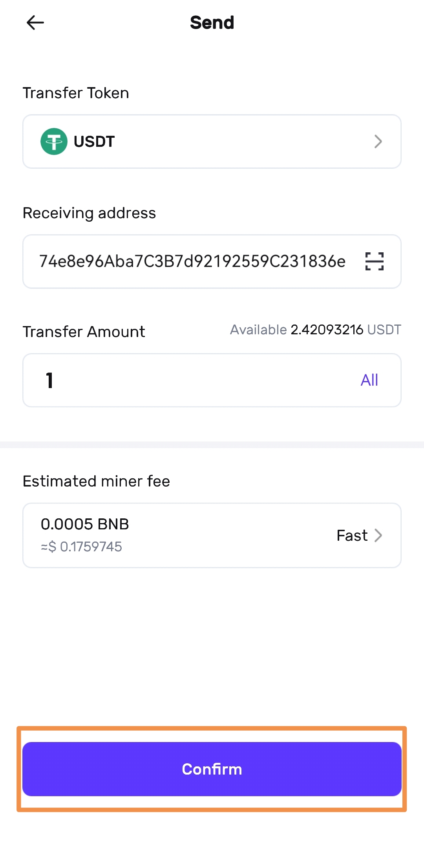
Task: Click the Estimated miner fee label
Action: (96, 481)
